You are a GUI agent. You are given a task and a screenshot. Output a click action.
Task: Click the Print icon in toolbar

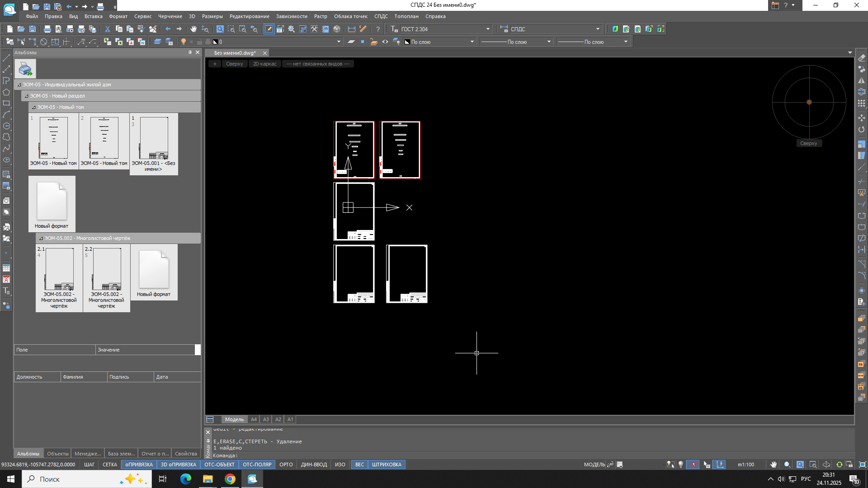(x=47, y=29)
